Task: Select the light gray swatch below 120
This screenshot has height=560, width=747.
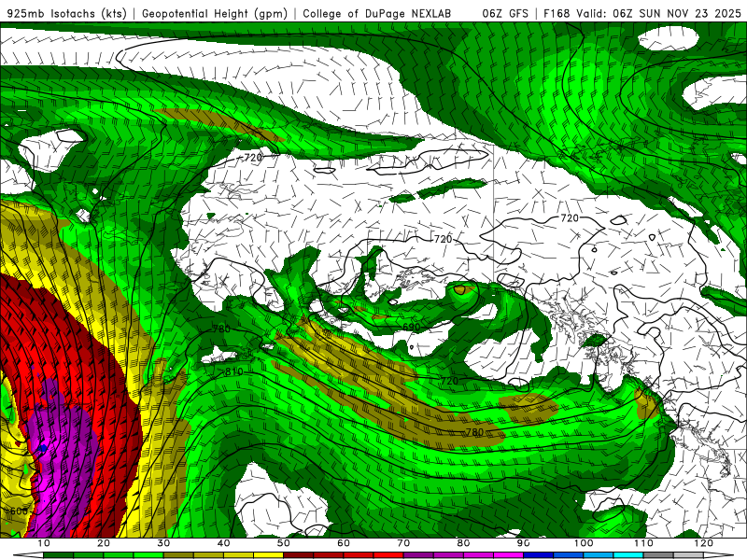Action: (688, 555)
